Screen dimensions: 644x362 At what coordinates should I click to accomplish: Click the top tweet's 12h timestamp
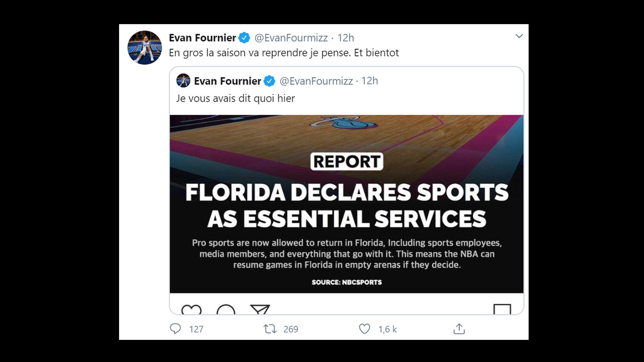click(x=345, y=38)
